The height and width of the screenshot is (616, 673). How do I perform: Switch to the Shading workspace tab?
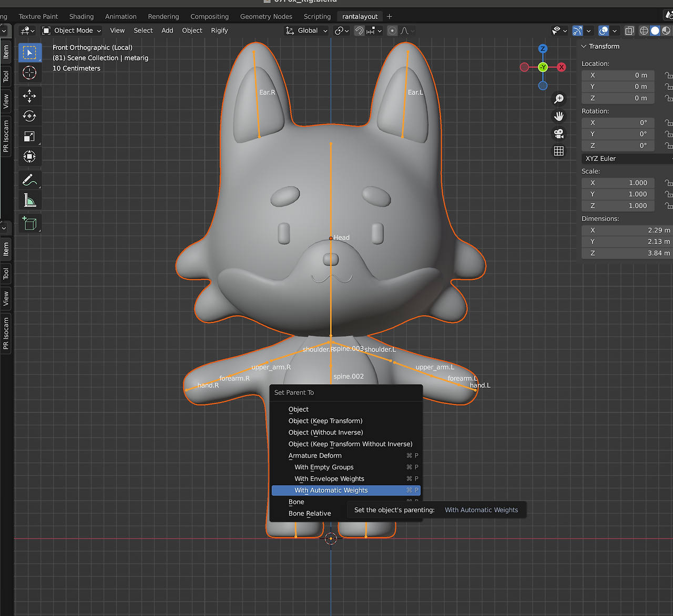[81, 16]
